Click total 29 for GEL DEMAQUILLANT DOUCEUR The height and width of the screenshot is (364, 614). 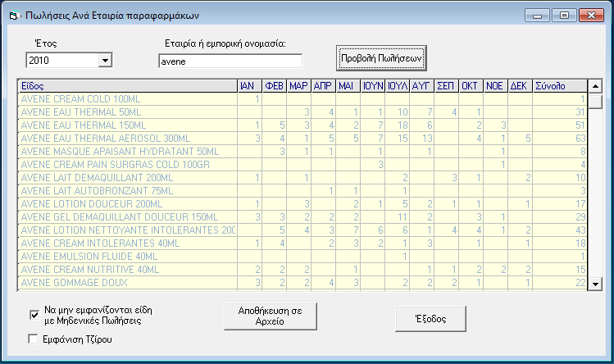click(560, 217)
